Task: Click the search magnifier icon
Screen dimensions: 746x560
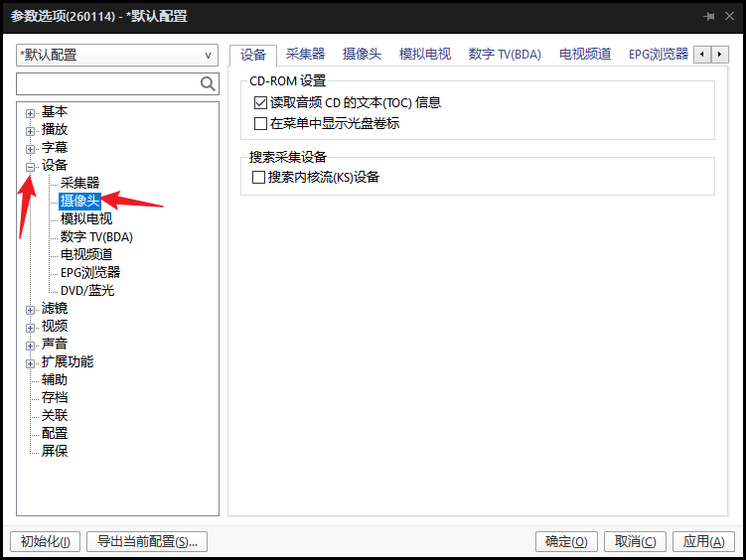Action: click(x=208, y=84)
